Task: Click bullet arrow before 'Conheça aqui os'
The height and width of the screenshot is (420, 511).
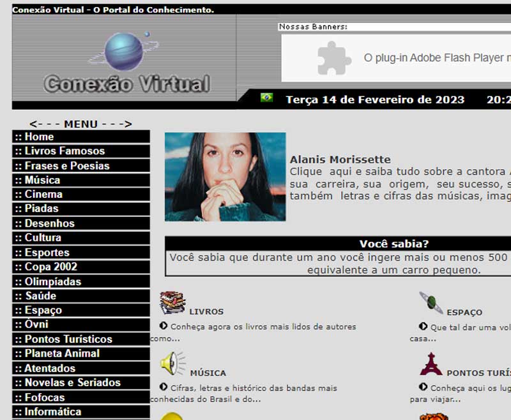Action: click(423, 387)
